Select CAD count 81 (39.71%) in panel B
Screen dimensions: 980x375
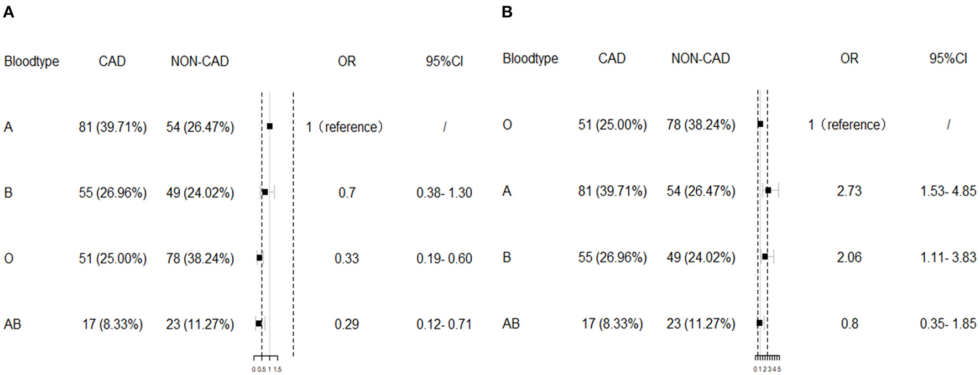pos(612,191)
